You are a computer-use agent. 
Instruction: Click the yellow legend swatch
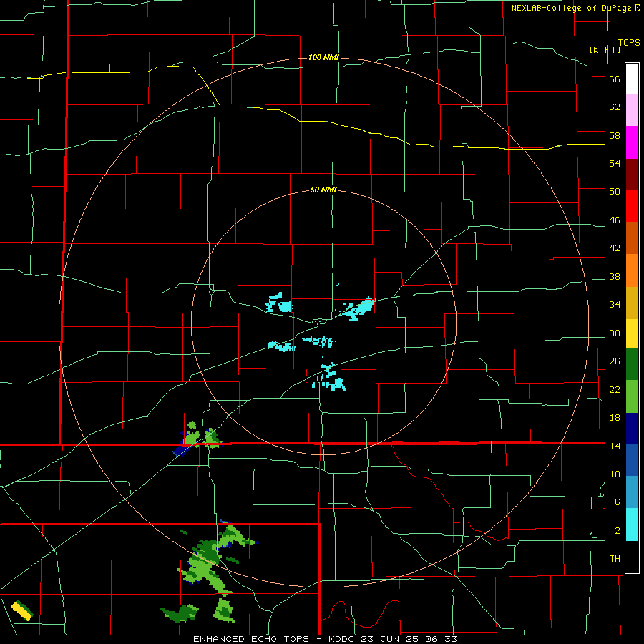[x=632, y=333]
